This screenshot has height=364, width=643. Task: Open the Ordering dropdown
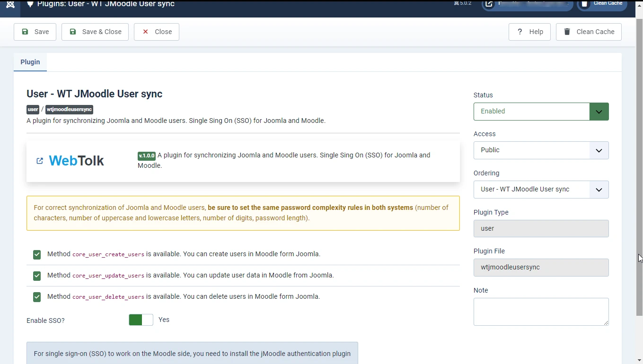click(541, 190)
